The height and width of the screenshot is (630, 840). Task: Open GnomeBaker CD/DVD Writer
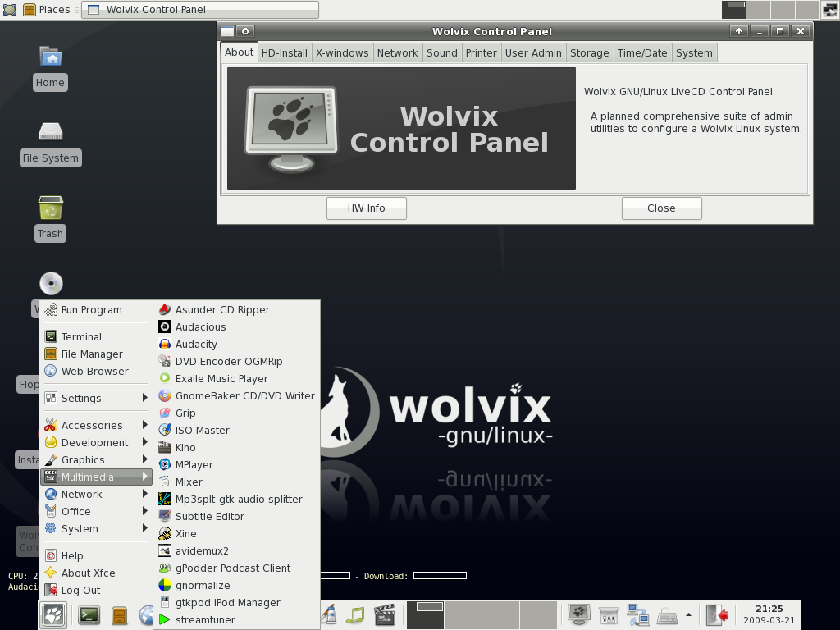point(236,396)
